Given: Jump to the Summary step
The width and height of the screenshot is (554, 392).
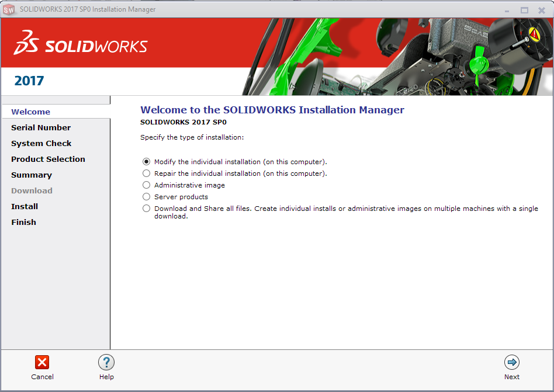Looking at the screenshot, I should (32, 175).
